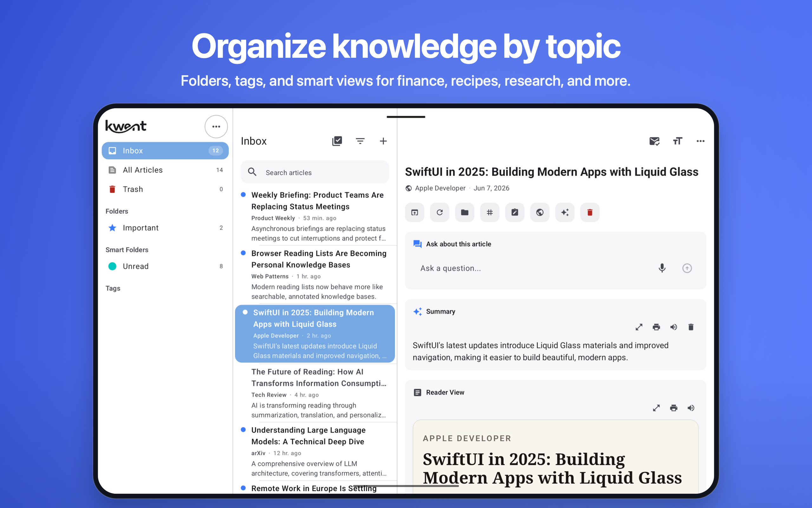Click the open in window action button

[x=415, y=212]
